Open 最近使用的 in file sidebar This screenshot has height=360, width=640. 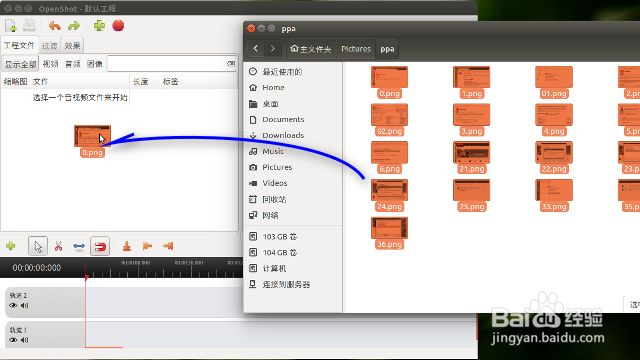coord(282,72)
